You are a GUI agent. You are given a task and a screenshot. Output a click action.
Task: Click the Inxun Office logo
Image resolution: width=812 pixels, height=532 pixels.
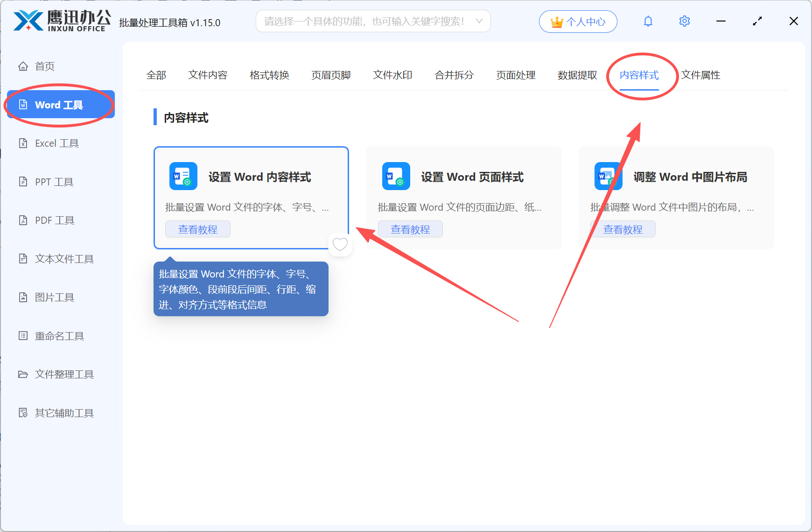click(x=62, y=21)
